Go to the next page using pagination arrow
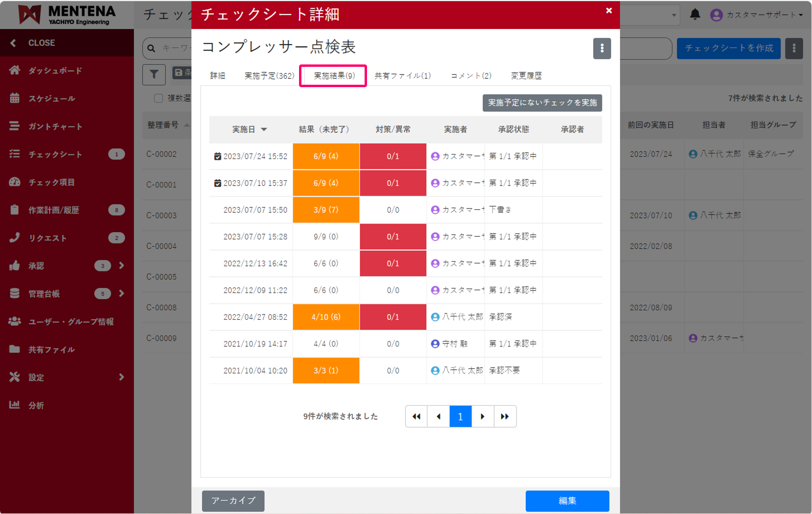Viewport: 812px width, 514px height. (482, 416)
